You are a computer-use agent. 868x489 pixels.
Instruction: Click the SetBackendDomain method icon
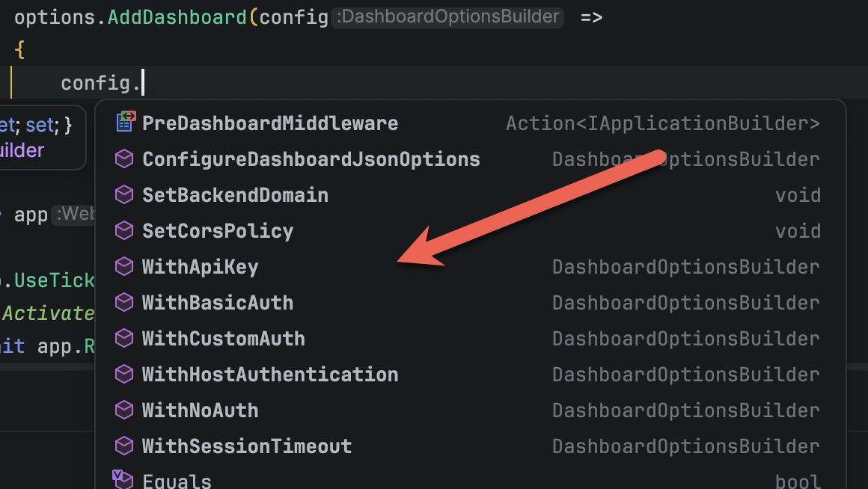[x=123, y=195]
